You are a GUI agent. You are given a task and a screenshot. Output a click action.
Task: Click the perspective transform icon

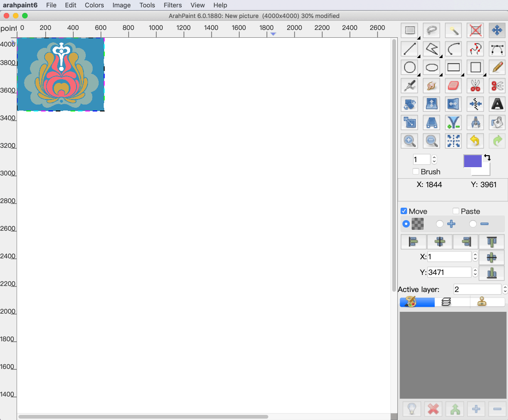click(431, 122)
